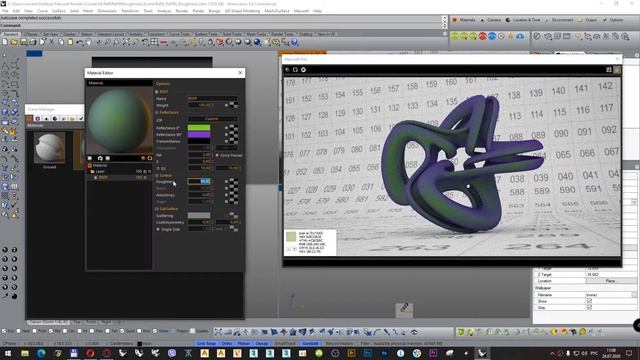Open the Wallpaper Filename dropdown
This screenshot has height=360, width=640.
tap(634, 295)
